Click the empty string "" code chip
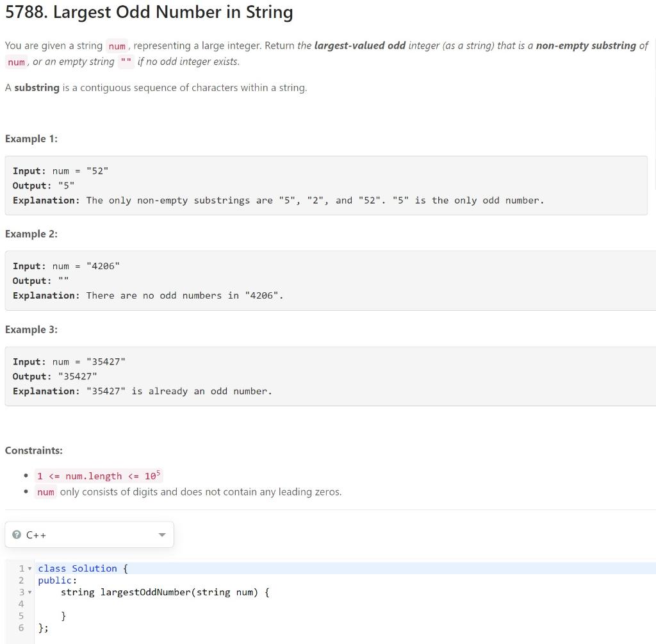Viewport: 656px width, 644px height. [x=126, y=62]
